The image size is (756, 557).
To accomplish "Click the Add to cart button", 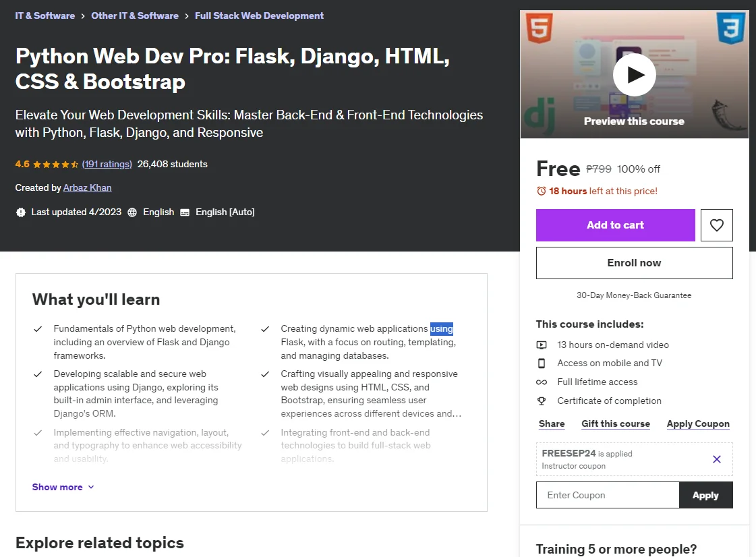I will tap(615, 225).
